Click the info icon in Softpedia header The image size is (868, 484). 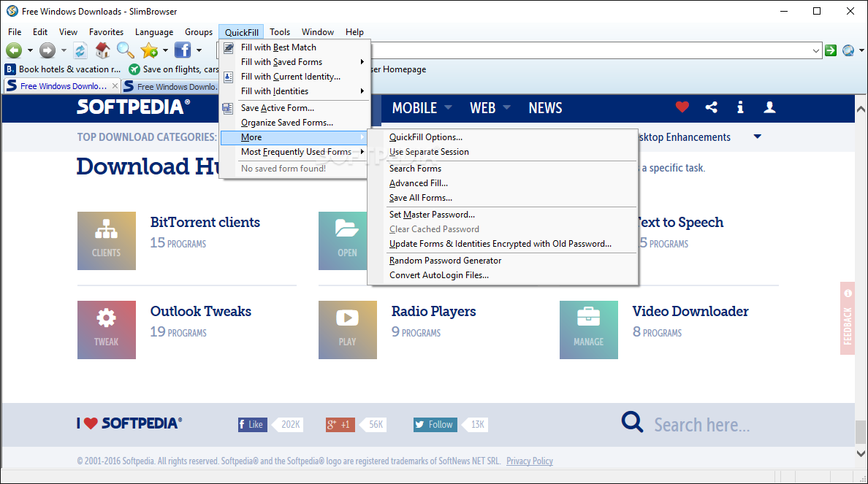pos(740,107)
